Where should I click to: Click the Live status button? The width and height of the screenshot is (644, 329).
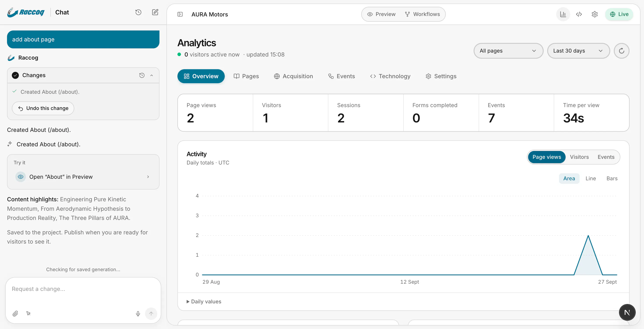point(619,14)
